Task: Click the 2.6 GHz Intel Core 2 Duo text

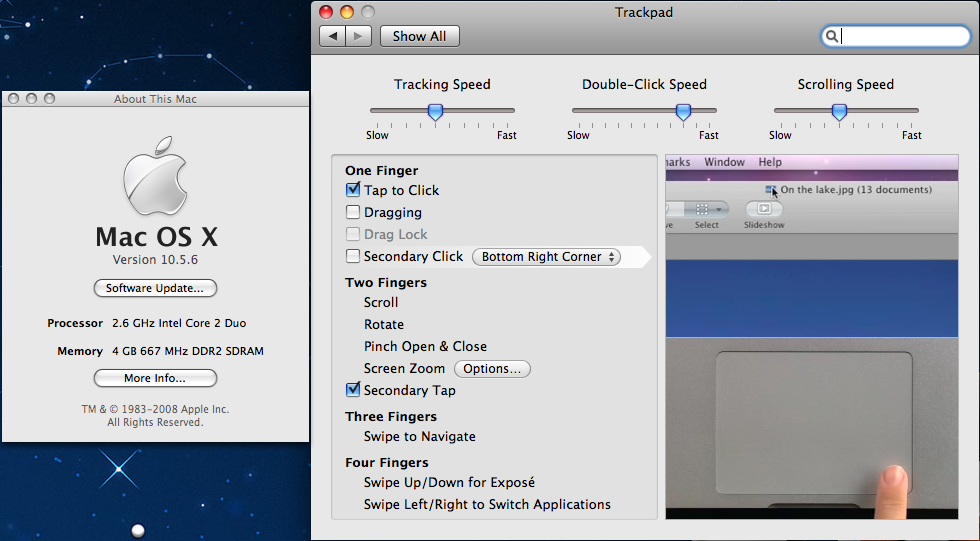Action: click(179, 323)
